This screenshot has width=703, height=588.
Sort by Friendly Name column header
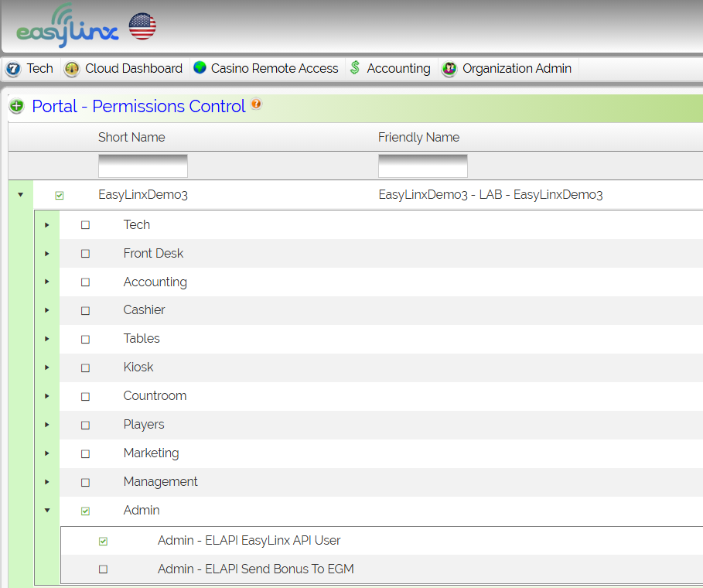(418, 137)
